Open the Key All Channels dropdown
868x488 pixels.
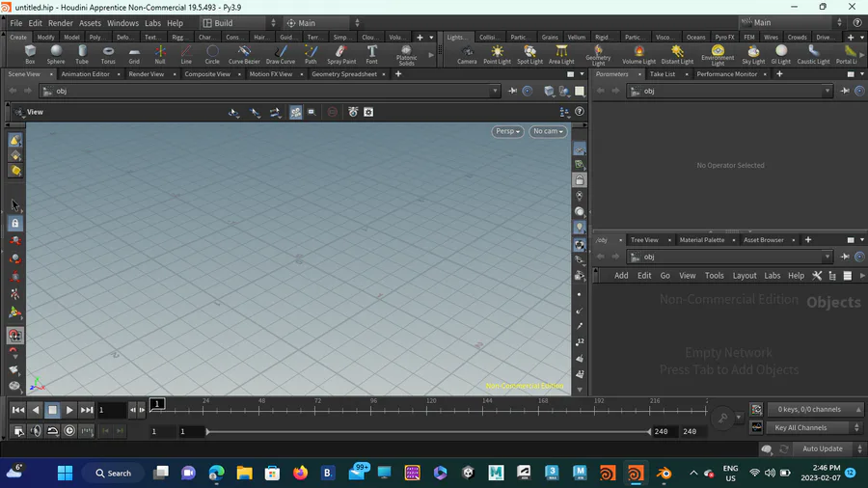[x=815, y=427]
